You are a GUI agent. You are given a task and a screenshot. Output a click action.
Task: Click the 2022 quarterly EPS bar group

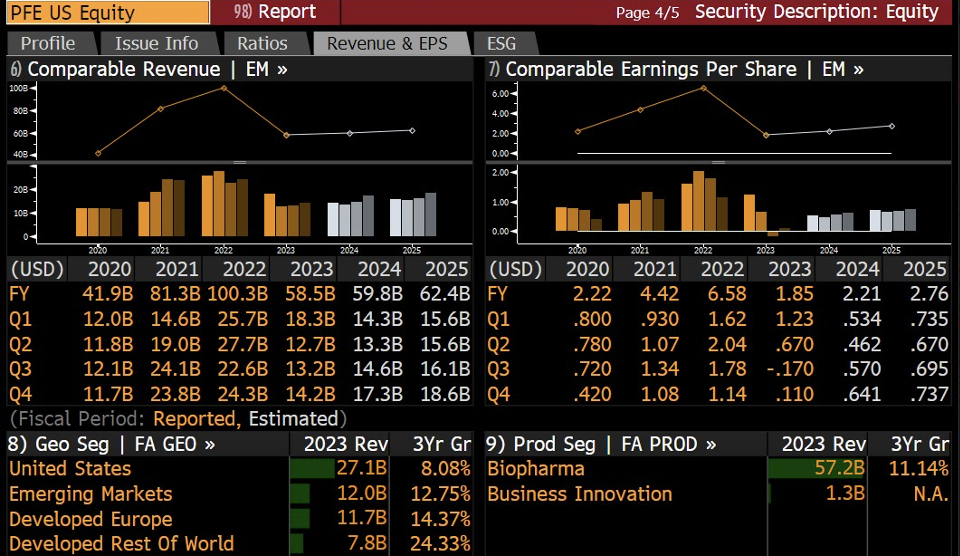(x=704, y=201)
